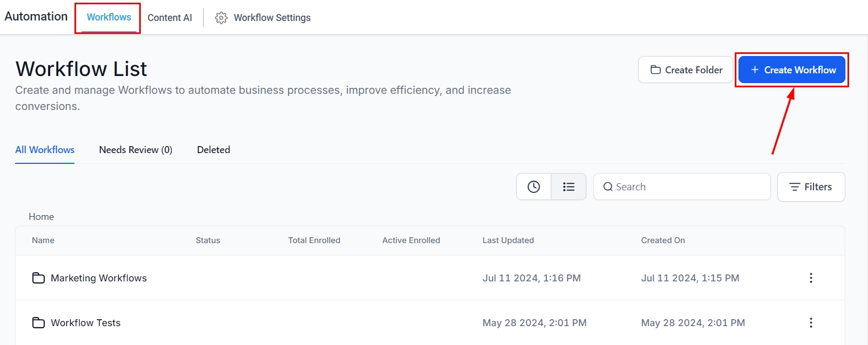Image resolution: width=868 pixels, height=345 pixels.
Task: Open the Filters panel
Action: [811, 187]
